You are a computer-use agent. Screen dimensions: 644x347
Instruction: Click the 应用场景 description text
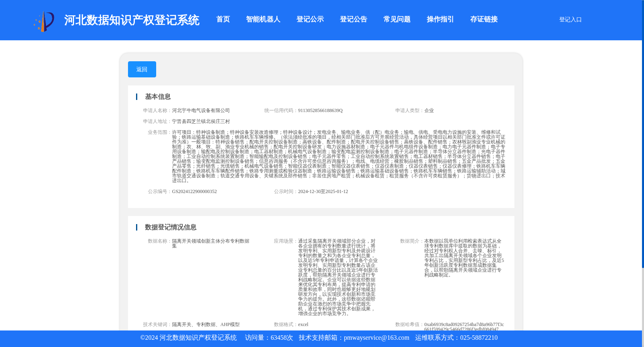click(x=338, y=277)
